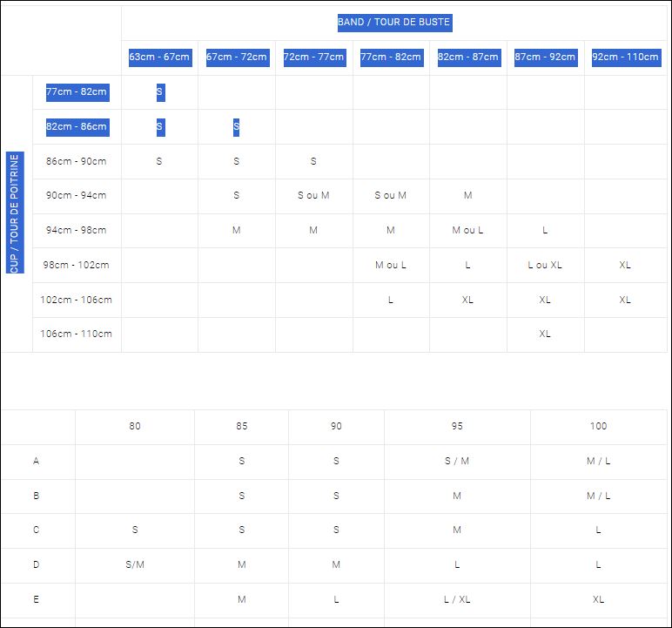The width and height of the screenshot is (672, 628).
Task: Click the 72cm - 77cm column header
Action: tap(313, 57)
